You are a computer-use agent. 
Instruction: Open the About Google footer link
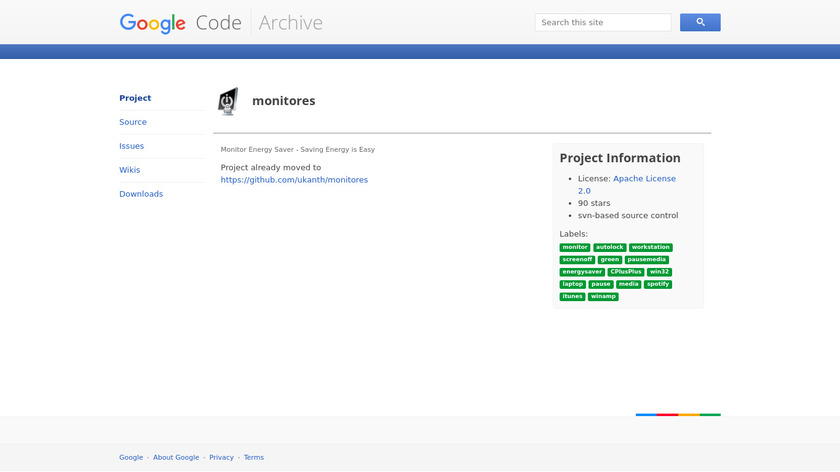[x=176, y=457]
